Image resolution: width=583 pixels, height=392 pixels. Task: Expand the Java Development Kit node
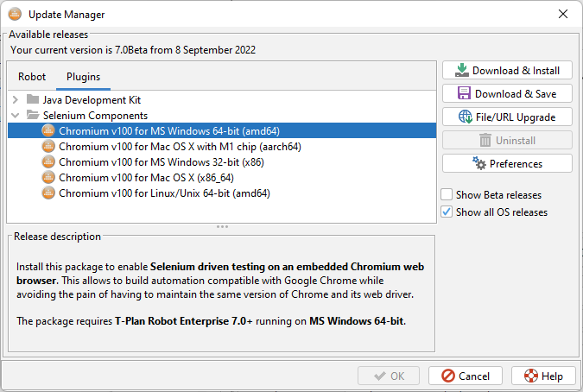(x=16, y=100)
